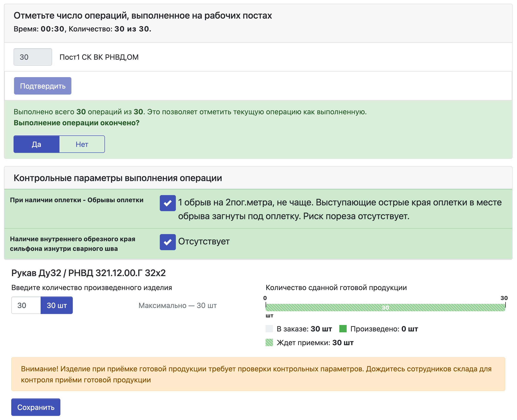
Task: Toggle the Отсутствует checkbox
Action: point(168,242)
